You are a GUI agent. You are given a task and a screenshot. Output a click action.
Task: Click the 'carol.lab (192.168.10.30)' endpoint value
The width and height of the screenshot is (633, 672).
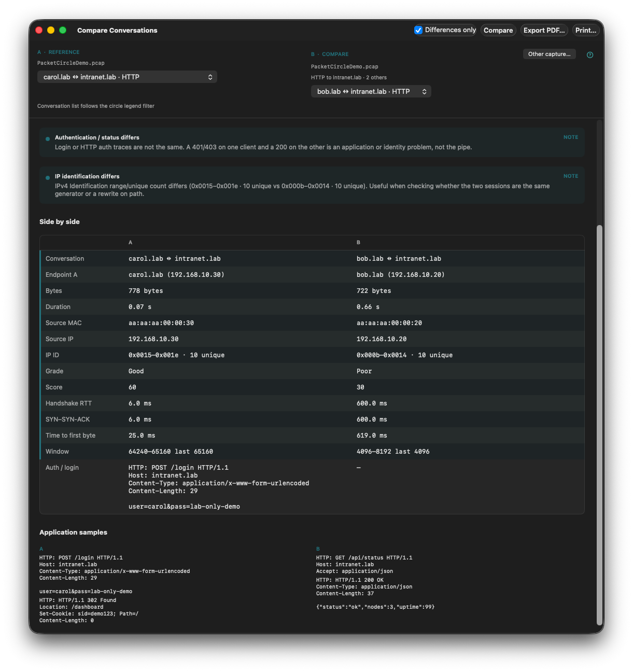tap(176, 275)
